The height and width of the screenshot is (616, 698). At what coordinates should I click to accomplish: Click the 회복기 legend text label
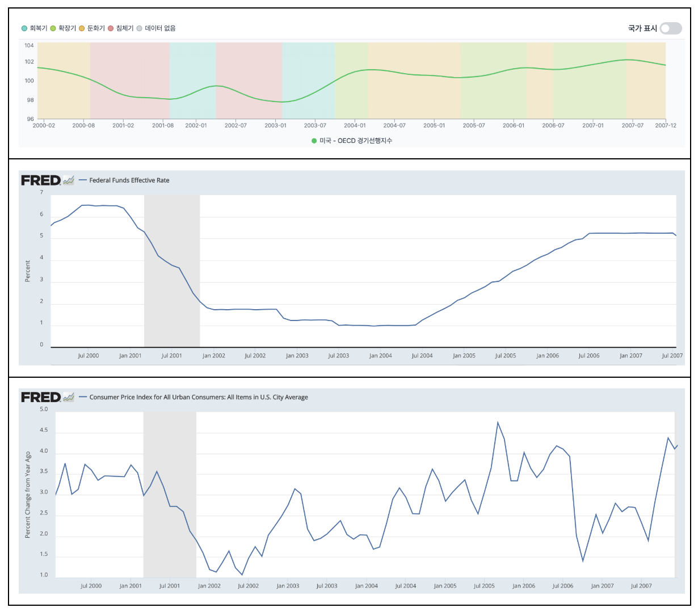point(39,28)
